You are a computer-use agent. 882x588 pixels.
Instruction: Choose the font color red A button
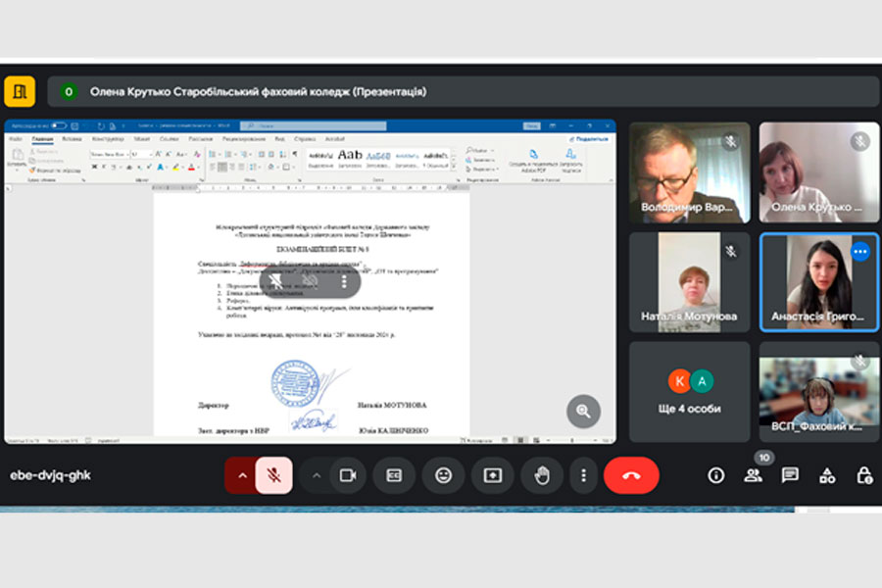pyautogui.click(x=192, y=168)
